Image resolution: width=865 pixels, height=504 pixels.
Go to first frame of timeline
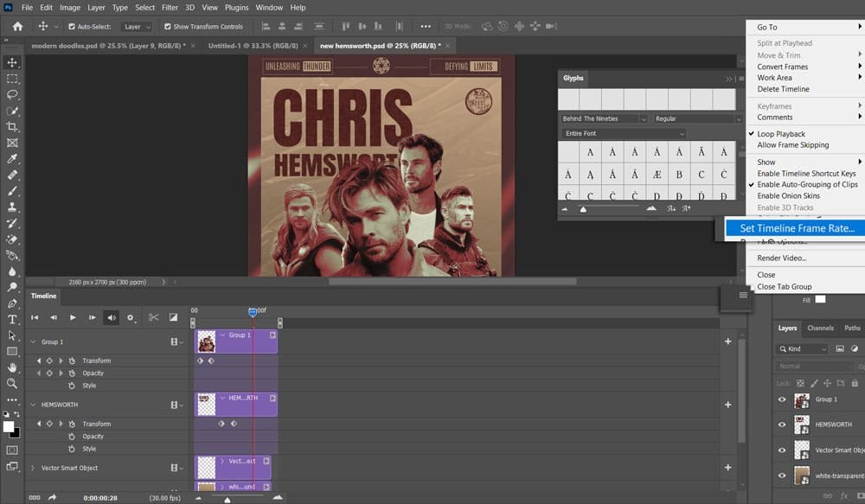35,317
